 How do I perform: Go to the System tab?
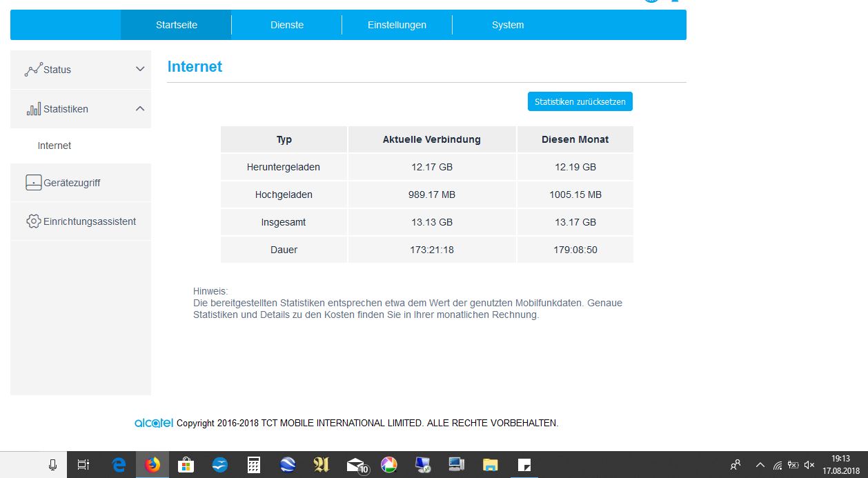pyautogui.click(x=508, y=25)
